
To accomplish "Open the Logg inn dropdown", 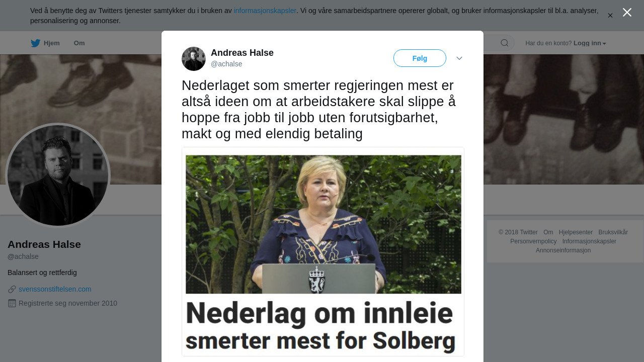I will 590,43.
